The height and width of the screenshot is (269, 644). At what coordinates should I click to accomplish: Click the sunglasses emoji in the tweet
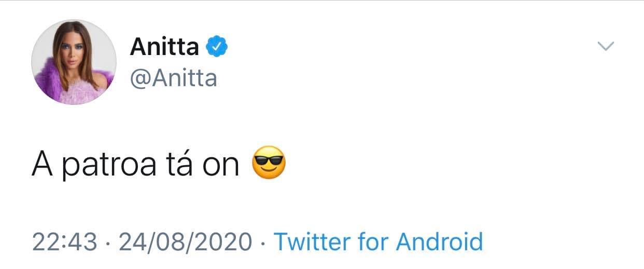pyautogui.click(x=268, y=164)
